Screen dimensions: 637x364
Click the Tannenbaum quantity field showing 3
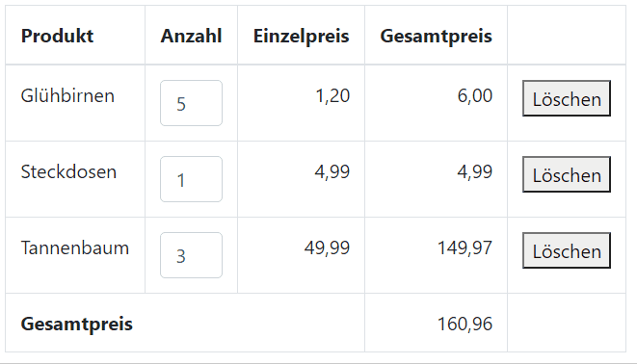click(191, 255)
